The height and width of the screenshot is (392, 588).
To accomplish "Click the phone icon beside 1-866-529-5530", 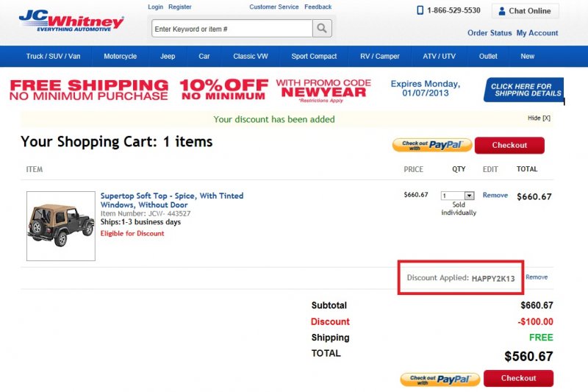I will pyautogui.click(x=420, y=11).
